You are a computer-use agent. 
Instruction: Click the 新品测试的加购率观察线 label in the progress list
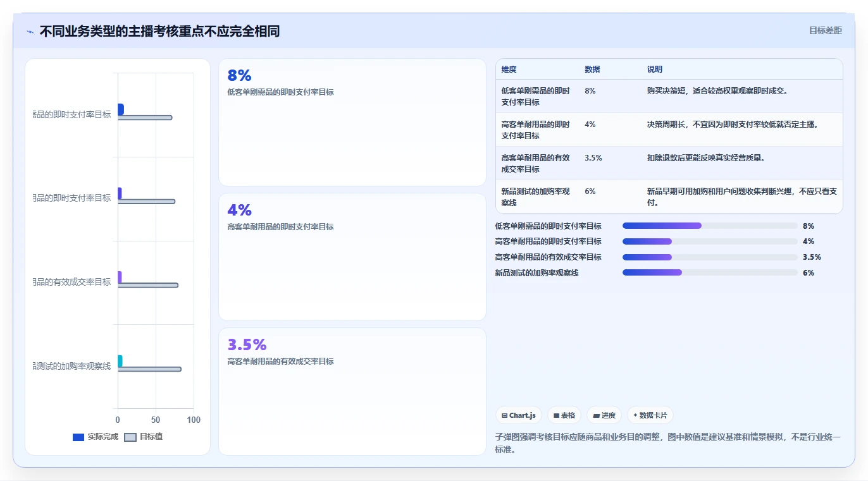(x=536, y=273)
